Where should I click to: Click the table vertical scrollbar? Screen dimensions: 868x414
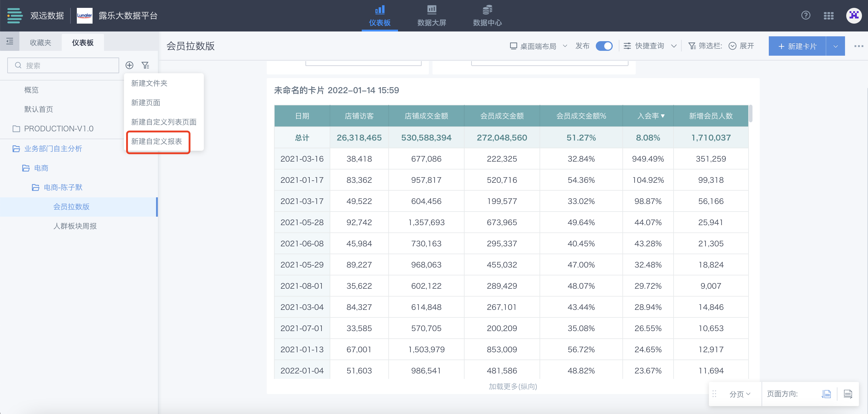750,114
